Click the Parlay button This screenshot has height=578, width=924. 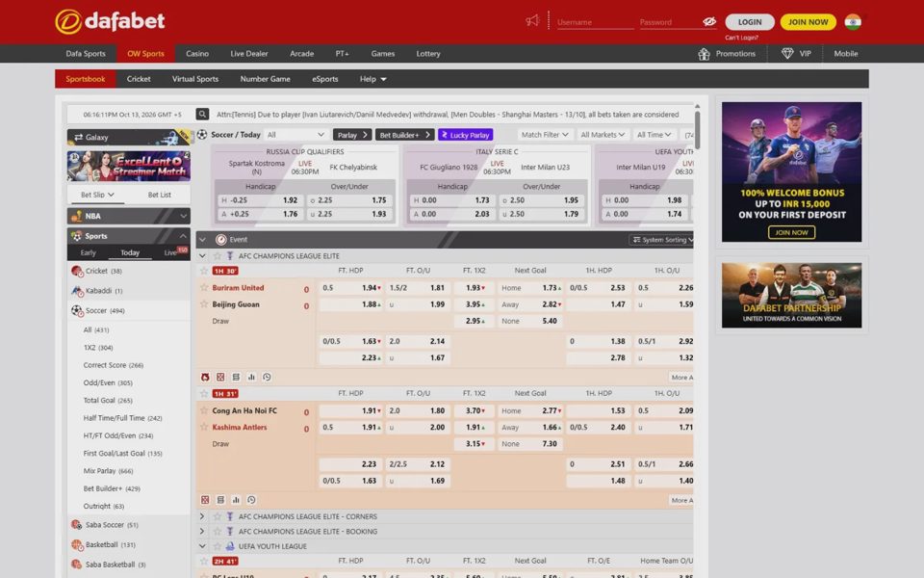tap(352, 135)
